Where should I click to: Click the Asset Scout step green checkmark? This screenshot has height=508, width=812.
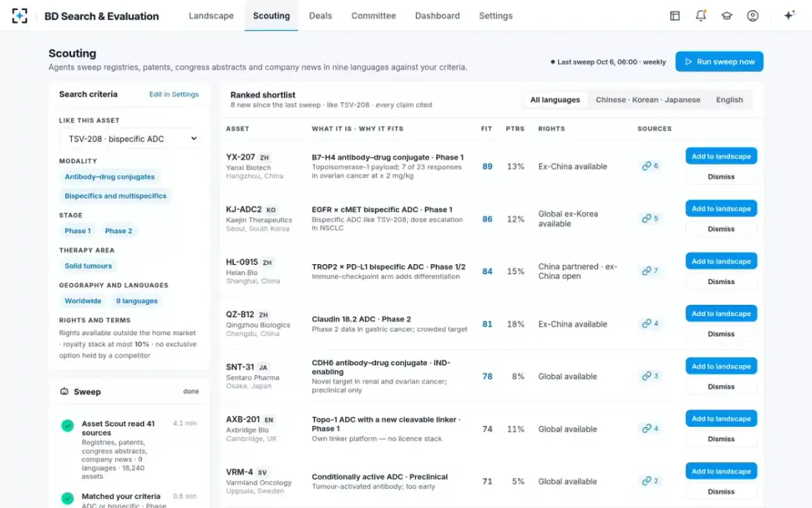[x=68, y=425]
